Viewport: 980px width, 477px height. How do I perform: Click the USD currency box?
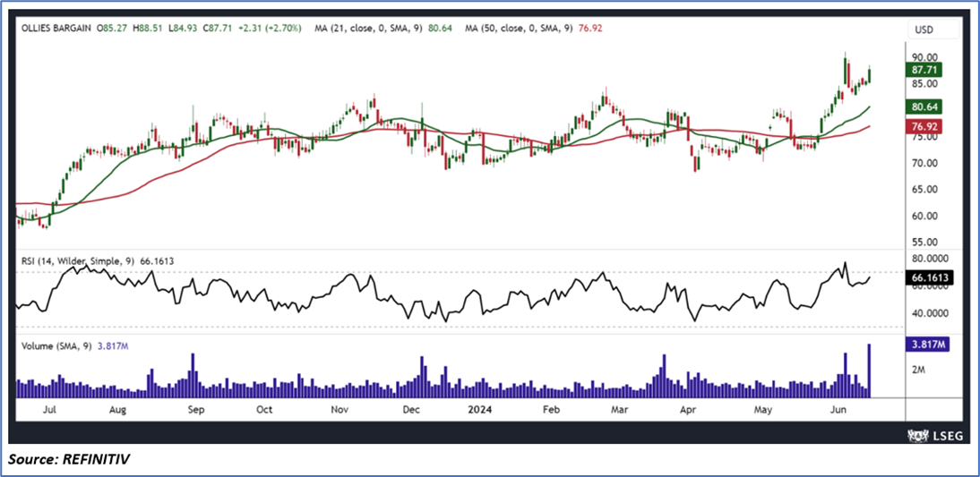[933, 30]
